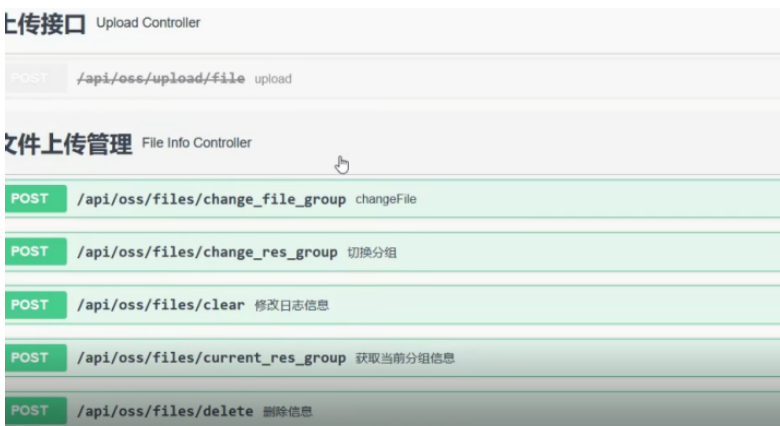
Task: Collapse the 文件上传管理 section header
Action: tap(68, 145)
